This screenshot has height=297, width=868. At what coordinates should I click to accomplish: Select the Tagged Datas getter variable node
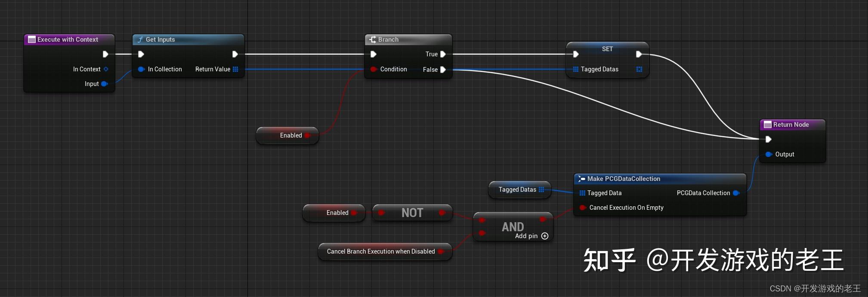click(x=520, y=190)
